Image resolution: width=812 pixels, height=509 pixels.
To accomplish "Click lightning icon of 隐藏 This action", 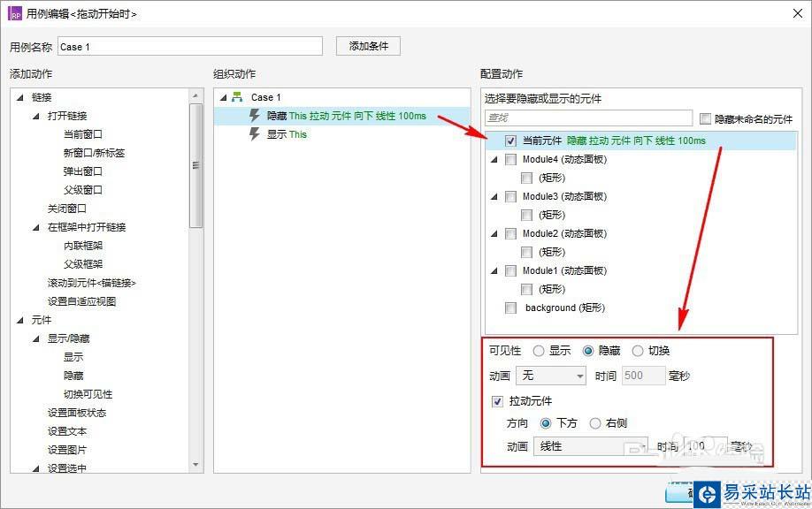I will [254, 116].
